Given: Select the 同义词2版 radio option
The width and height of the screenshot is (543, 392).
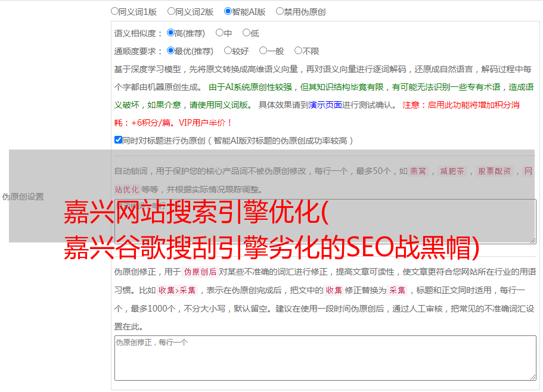Looking at the screenshot, I should pos(171,11).
